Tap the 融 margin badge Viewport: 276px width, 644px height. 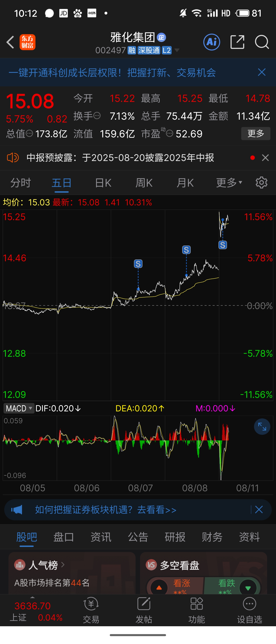[x=132, y=50]
